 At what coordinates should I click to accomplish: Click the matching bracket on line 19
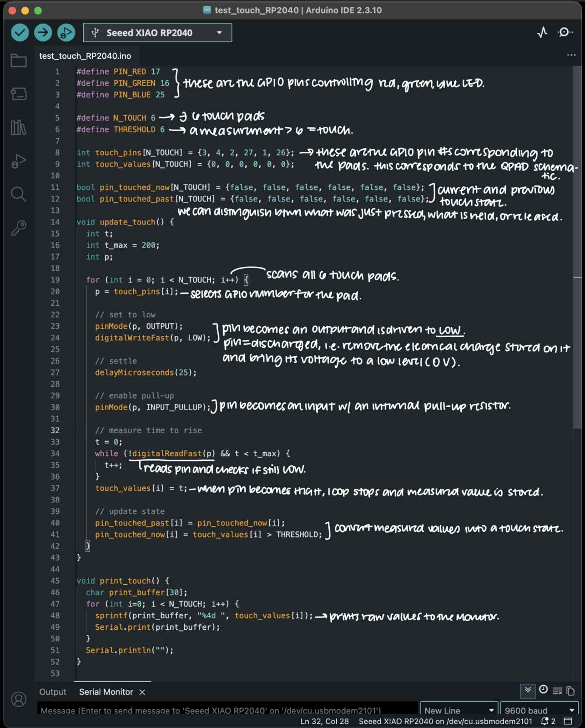[246, 279]
